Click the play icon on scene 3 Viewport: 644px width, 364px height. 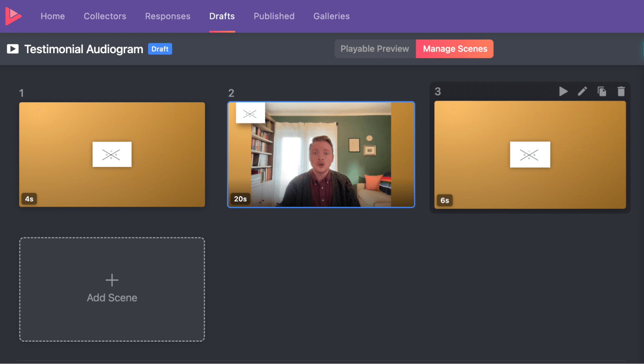click(x=563, y=92)
